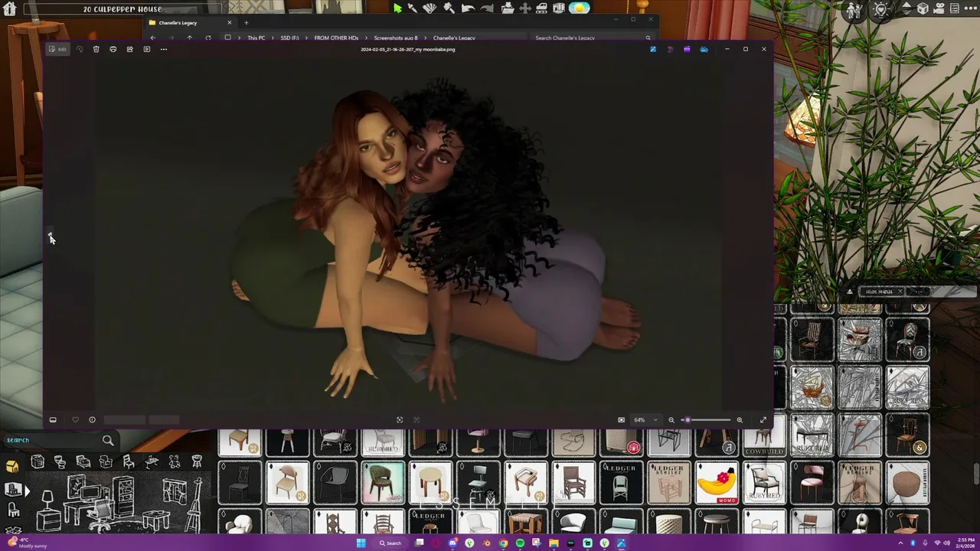Click the refresh icon in File Explorer

point(207,37)
